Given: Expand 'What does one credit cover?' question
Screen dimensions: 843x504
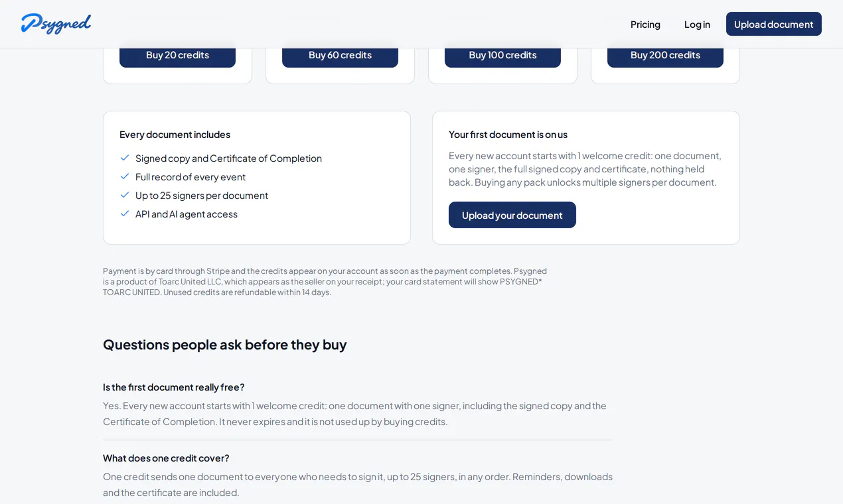Looking at the screenshot, I should pyautogui.click(x=166, y=458).
